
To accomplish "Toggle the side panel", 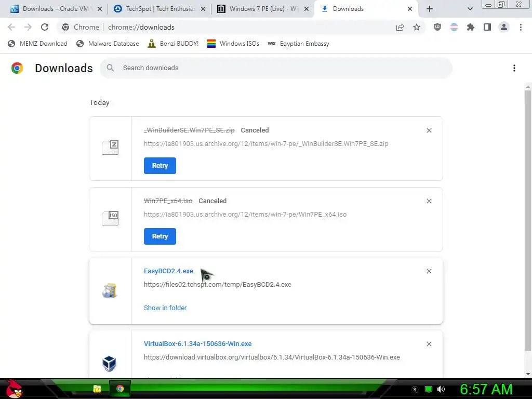I will [487, 27].
